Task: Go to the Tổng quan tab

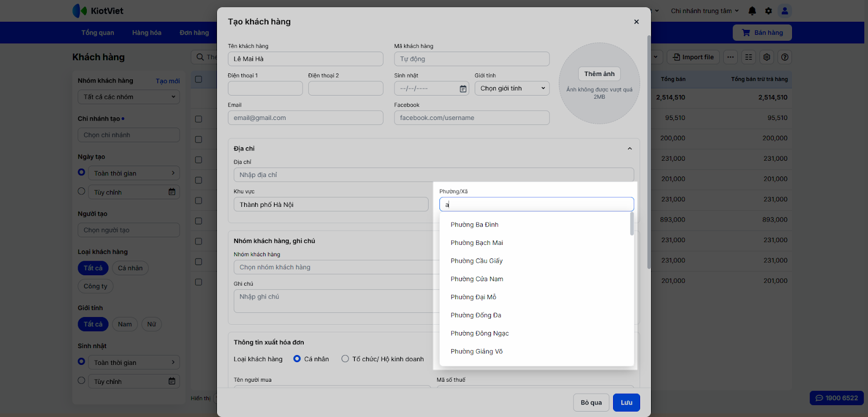Action: click(x=98, y=33)
